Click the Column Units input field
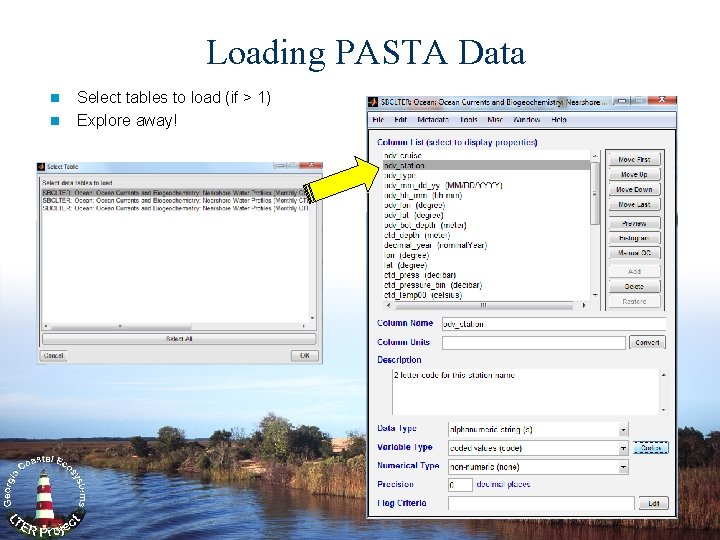The image size is (720, 540). (x=534, y=343)
